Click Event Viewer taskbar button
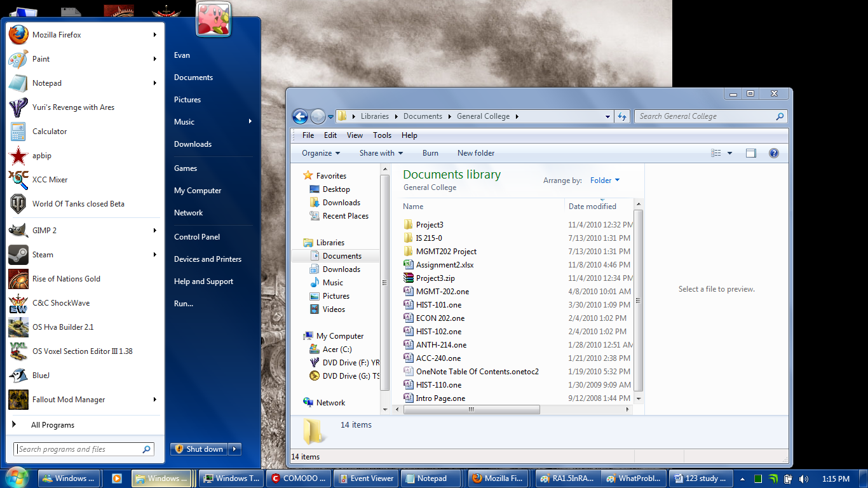This screenshot has height=488, width=868. (365, 478)
